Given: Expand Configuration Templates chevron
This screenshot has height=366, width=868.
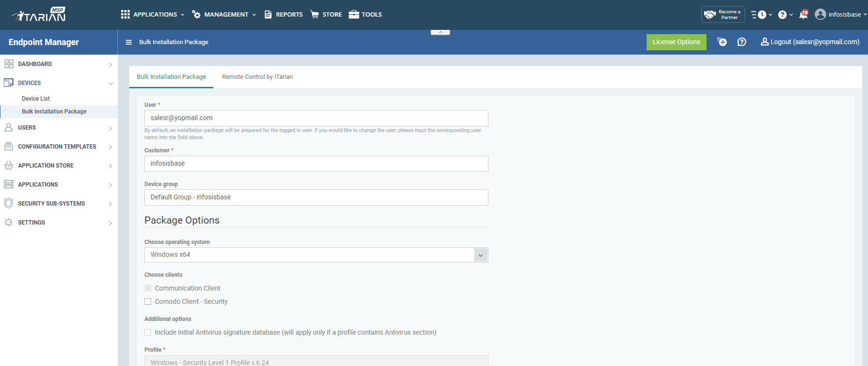Looking at the screenshot, I should 110,147.
